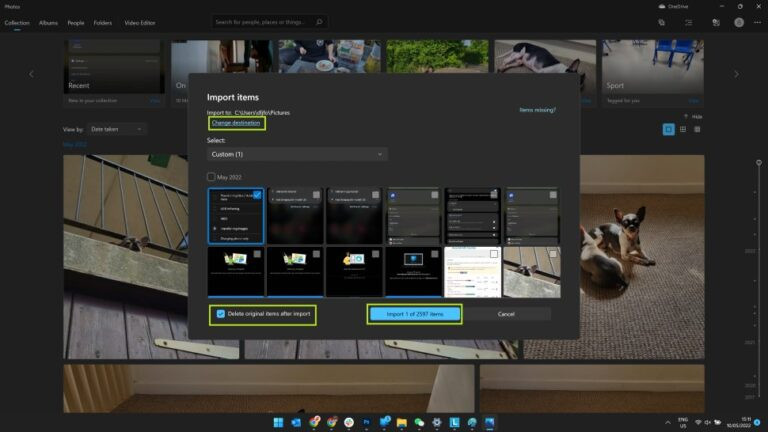Go to the next highlights with the right arrow
This screenshot has width=768, height=432.
coord(736,74)
